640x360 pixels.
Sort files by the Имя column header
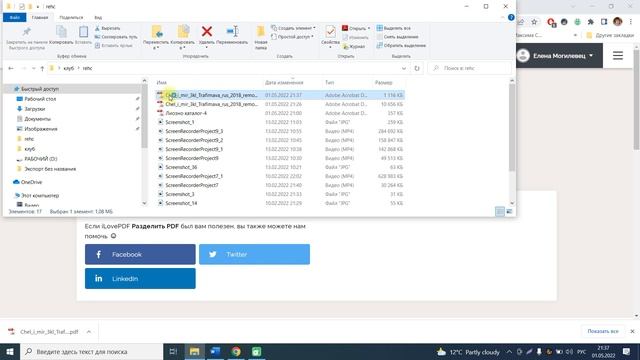[x=162, y=82]
